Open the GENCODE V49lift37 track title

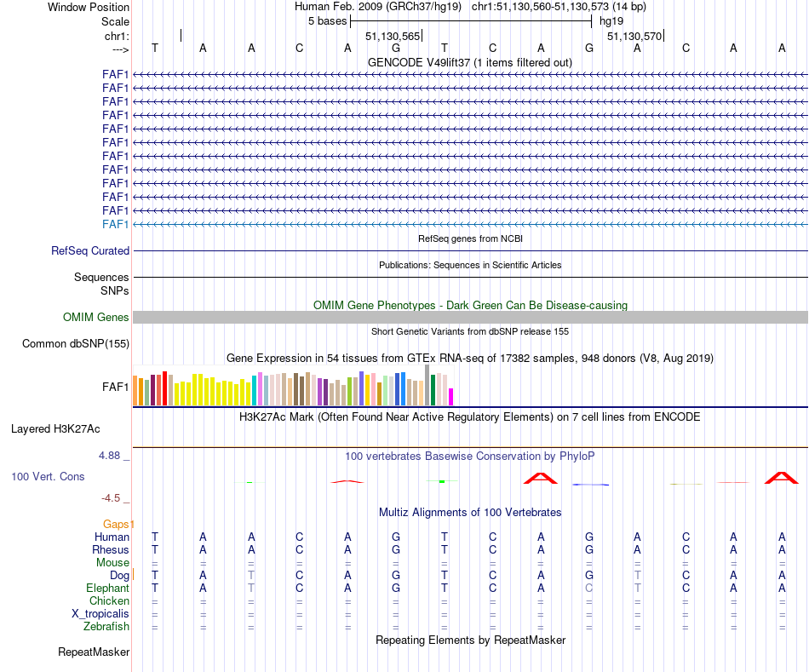[x=469, y=62]
